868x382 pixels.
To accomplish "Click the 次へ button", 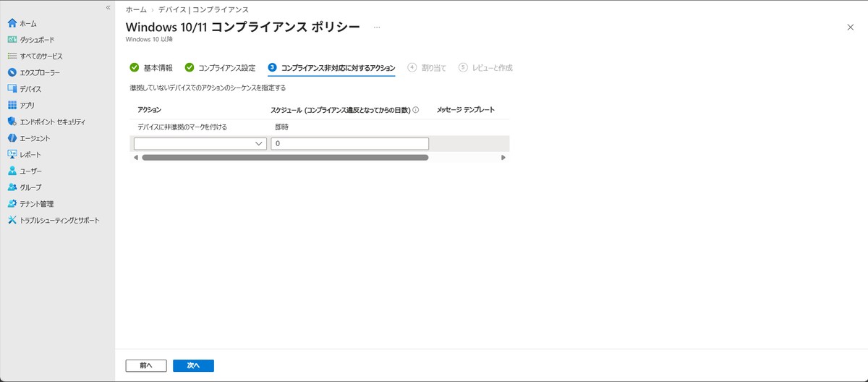I will click(x=193, y=365).
